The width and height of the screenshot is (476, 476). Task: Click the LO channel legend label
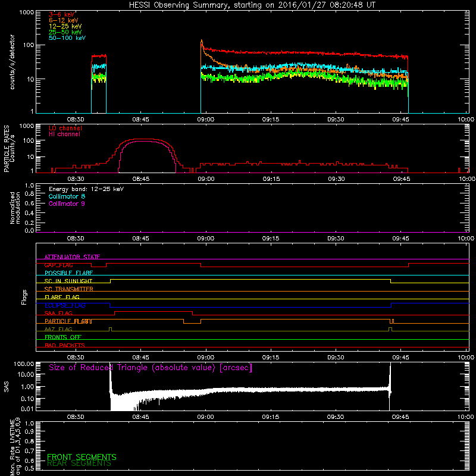tap(65, 128)
